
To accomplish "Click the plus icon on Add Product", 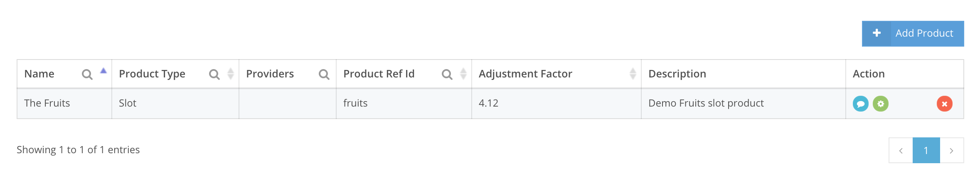I will (x=877, y=33).
